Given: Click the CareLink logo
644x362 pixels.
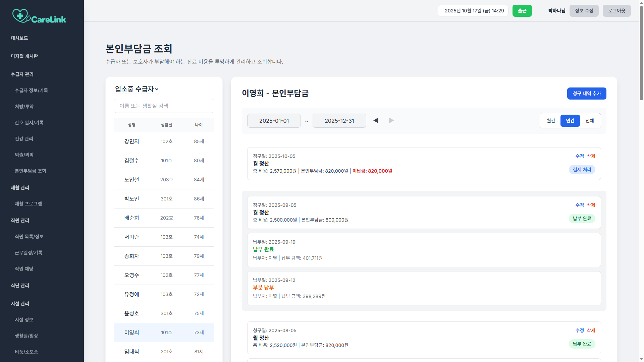Looking at the screenshot, I should pos(39,16).
